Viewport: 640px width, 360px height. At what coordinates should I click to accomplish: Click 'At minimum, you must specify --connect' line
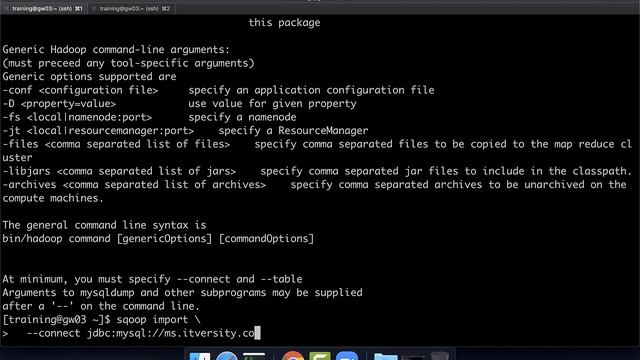coord(153,279)
